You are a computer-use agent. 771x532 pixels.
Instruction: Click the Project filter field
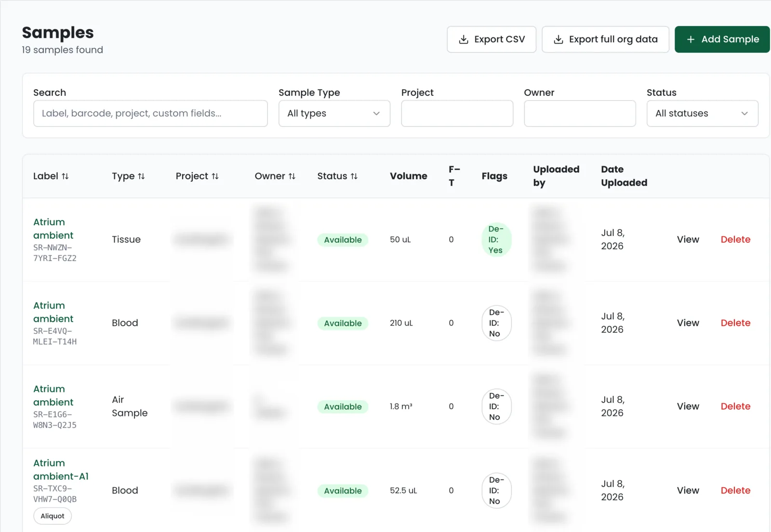457,114
